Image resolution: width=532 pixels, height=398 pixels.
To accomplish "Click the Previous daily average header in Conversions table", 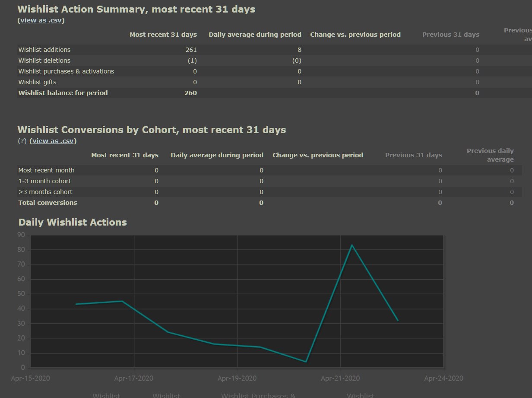I will 490,155.
